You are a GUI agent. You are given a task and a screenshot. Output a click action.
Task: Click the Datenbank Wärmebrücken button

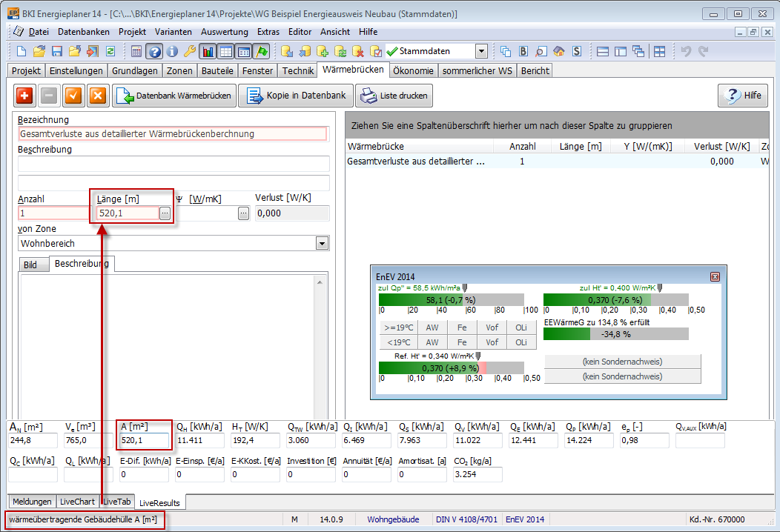(x=174, y=96)
